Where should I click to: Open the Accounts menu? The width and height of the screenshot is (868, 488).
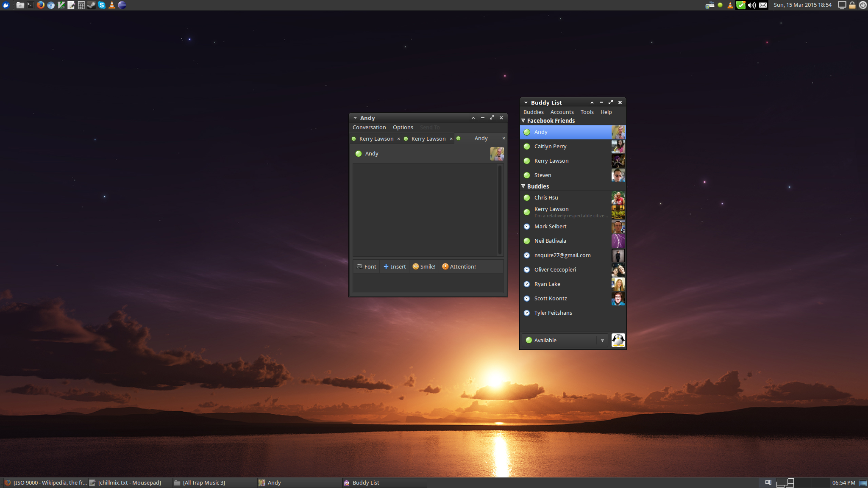click(562, 112)
